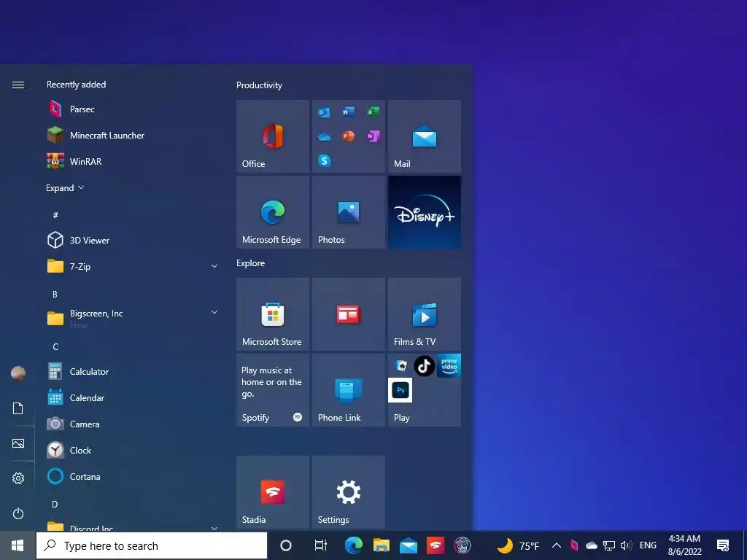The height and width of the screenshot is (560, 747).
Task: Open Settings gear in Start sidebar
Action: 18,478
